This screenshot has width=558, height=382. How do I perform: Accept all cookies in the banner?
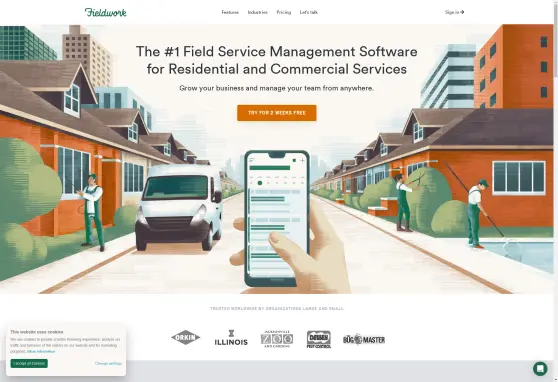(29, 363)
